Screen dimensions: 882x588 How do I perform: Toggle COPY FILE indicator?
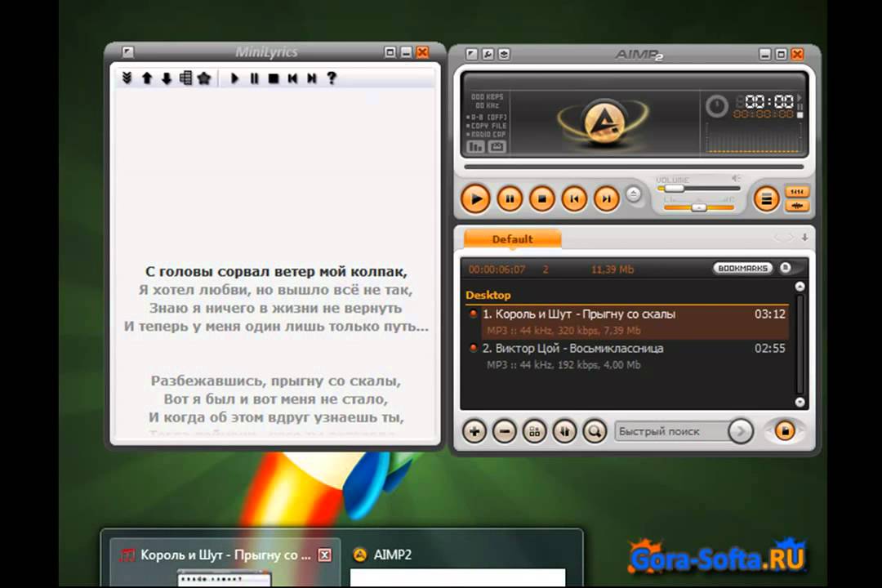pyautogui.click(x=487, y=126)
